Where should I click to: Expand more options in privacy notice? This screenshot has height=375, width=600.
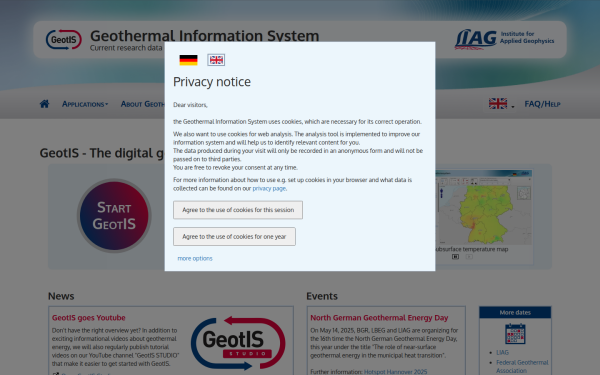click(x=195, y=258)
